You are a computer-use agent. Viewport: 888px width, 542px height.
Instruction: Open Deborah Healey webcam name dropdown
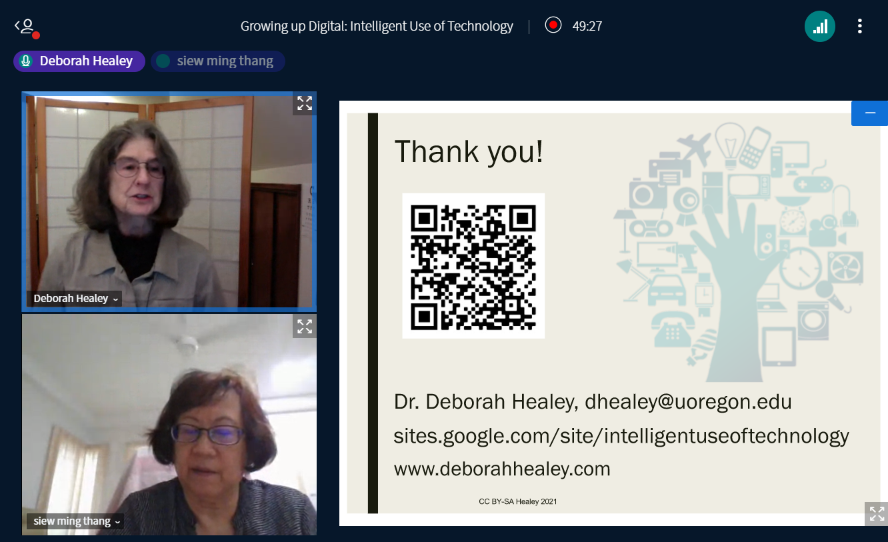75,298
